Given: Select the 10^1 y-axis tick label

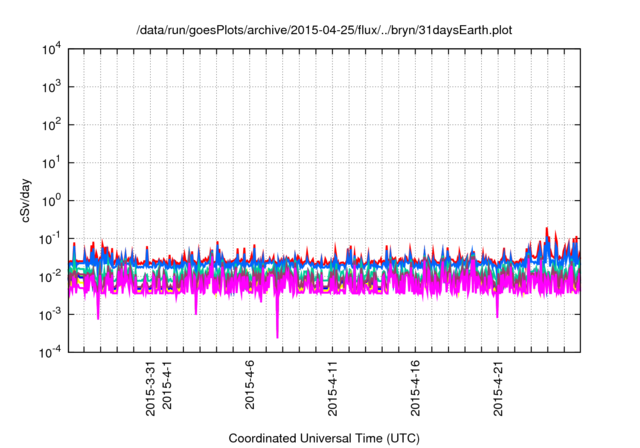Looking at the screenshot, I should click(51, 162).
